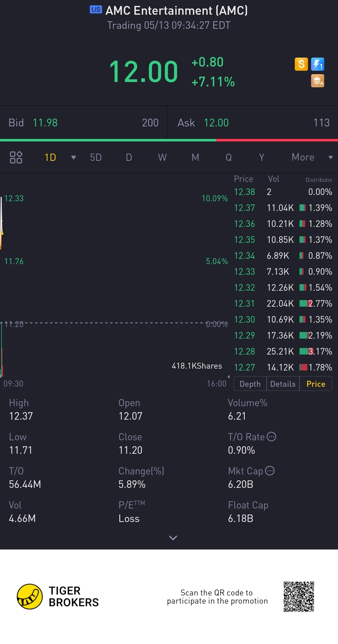Switch to the Q quarterly chart tab
The height and width of the screenshot is (644, 338).
click(229, 157)
